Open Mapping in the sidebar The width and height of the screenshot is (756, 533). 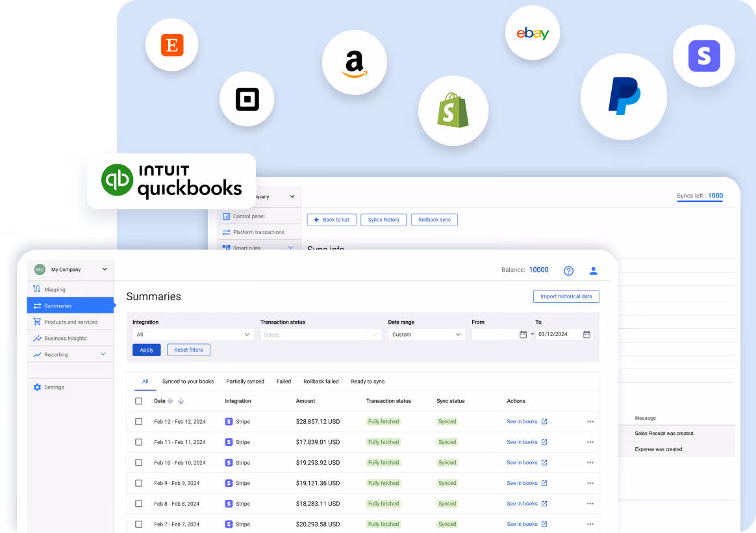[70, 289]
